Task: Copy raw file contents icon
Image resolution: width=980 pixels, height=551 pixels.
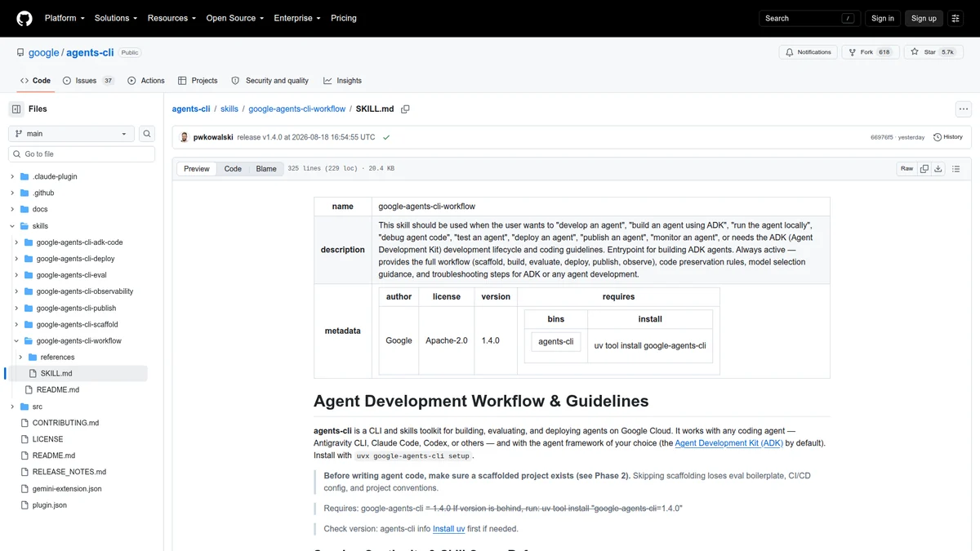Action: point(924,169)
